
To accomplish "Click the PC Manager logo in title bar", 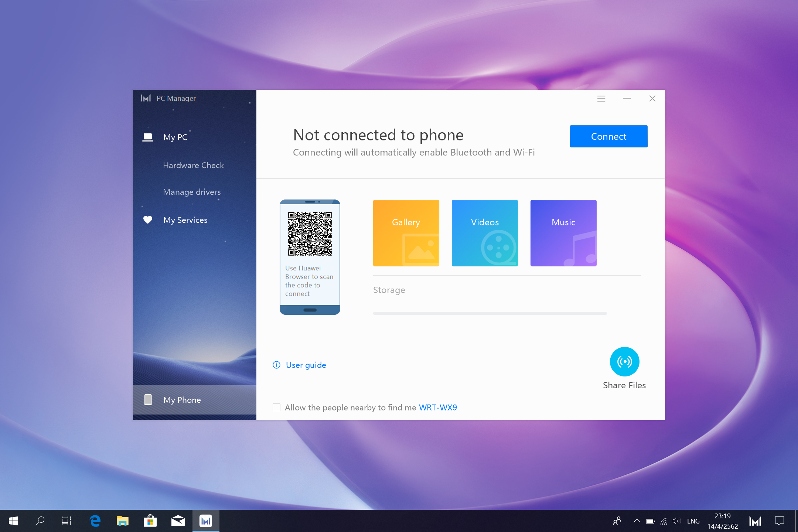I will (146, 98).
